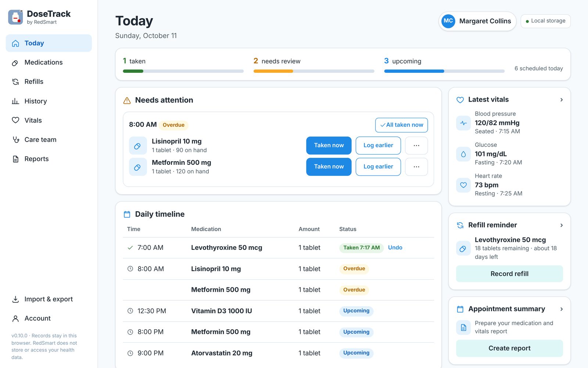
Task: Click the heart icon beside Latest vitals heading
Action: pos(460,100)
